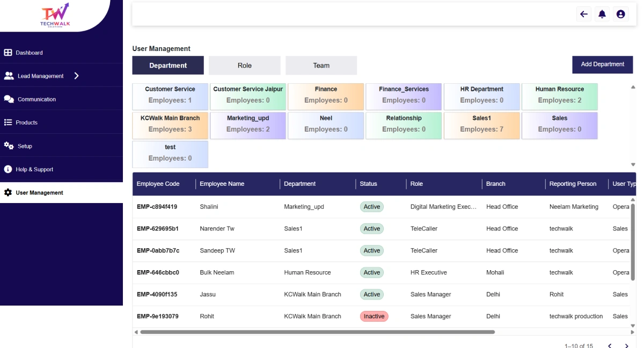Click the Add Department button
644x348 pixels.
[x=602, y=64]
